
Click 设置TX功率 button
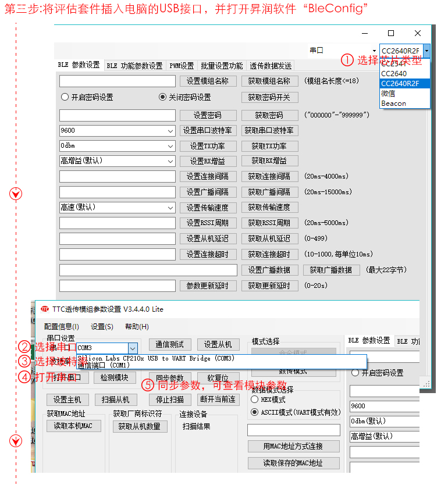(208, 146)
